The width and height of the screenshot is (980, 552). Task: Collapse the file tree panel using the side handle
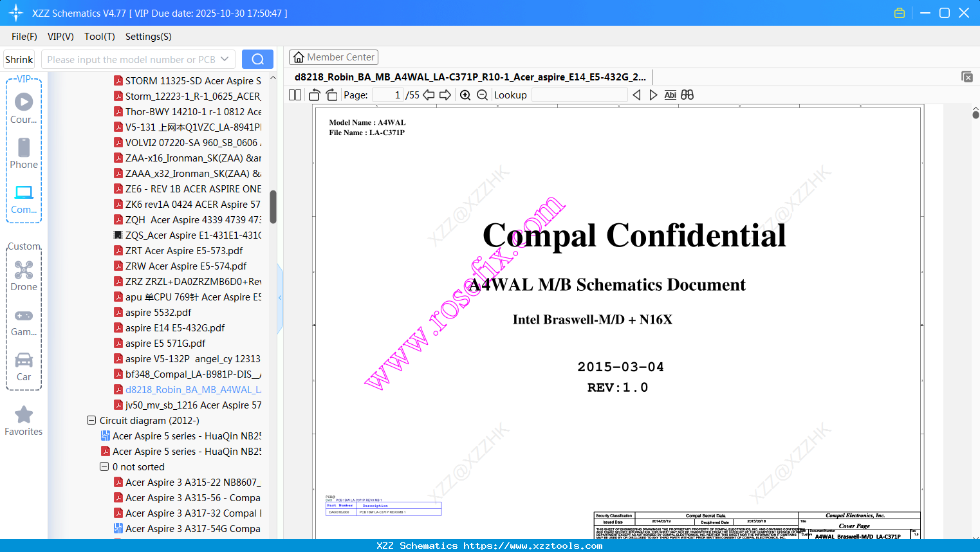pos(280,297)
